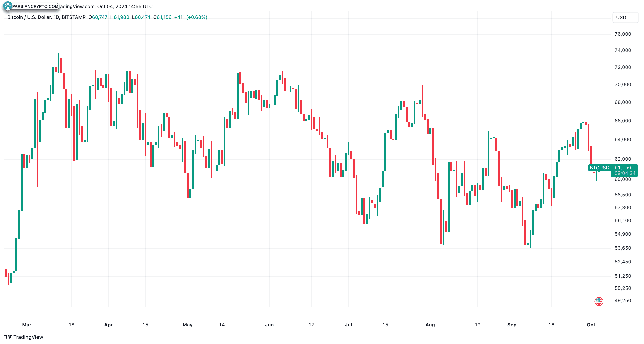This screenshot has height=344, width=644.
Task: Click the Aug label on time axis
Action: point(430,325)
